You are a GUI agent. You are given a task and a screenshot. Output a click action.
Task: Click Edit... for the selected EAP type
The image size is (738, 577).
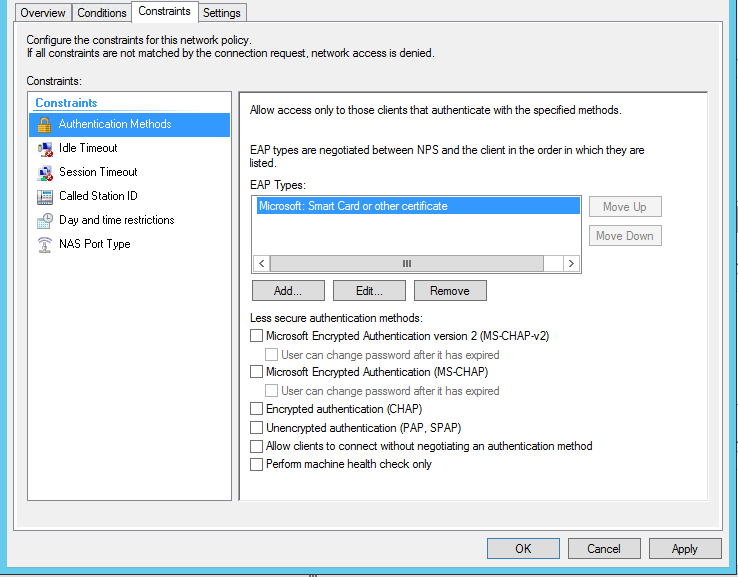pos(369,291)
